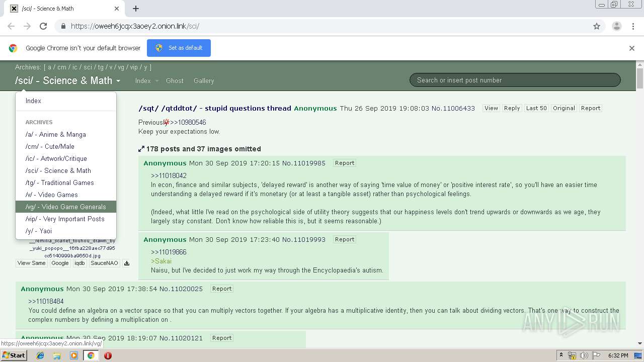The image size is (644, 362).
Task: Click the red Opera taskbar icon
Action: [x=108, y=355]
